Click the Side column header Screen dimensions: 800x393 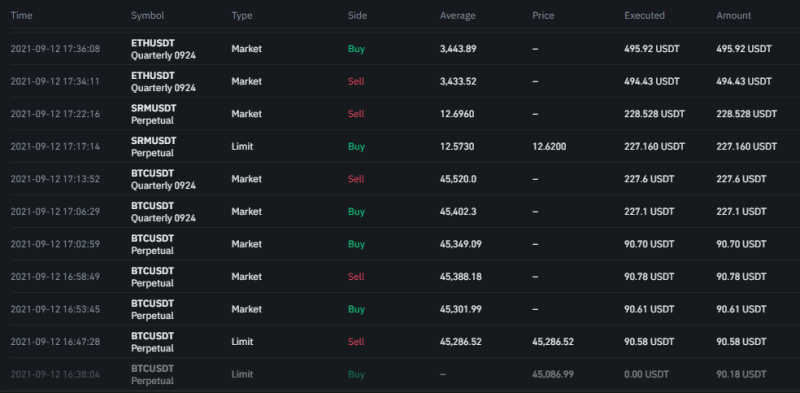tap(357, 15)
